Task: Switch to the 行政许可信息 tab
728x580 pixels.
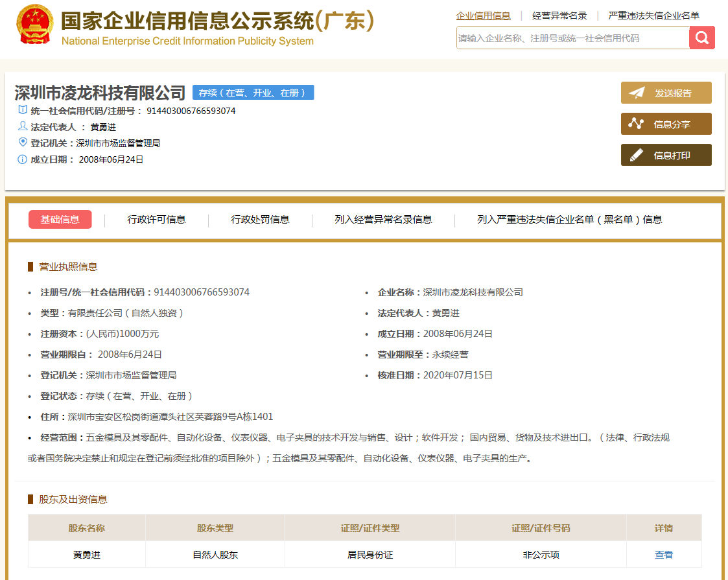Action: [156, 220]
